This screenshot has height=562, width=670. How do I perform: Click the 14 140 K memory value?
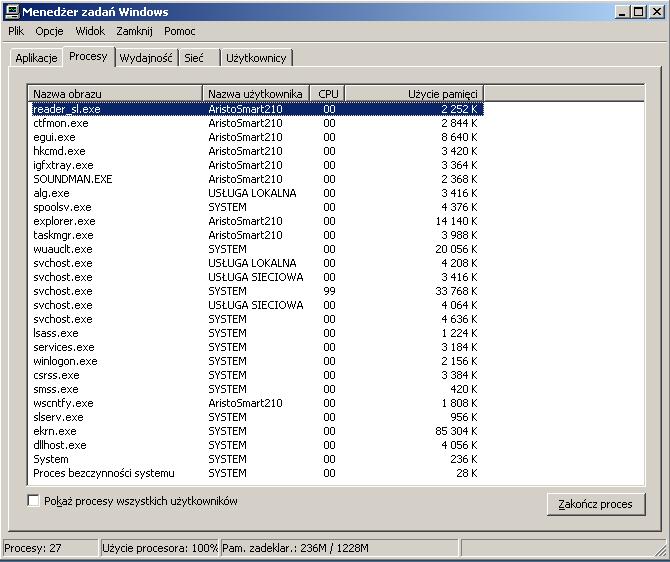(x=456, y=221)
